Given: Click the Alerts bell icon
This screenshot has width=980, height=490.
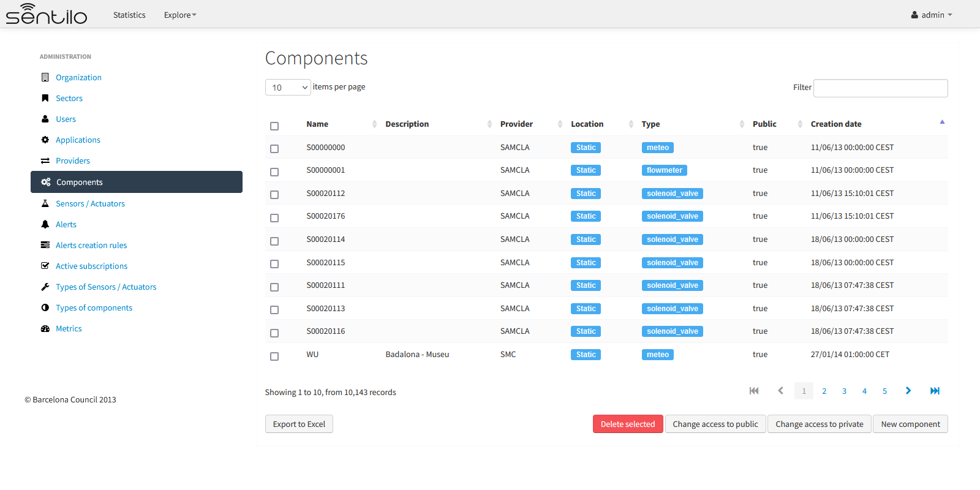Looking at the screenshot, I should click(45, 224).
